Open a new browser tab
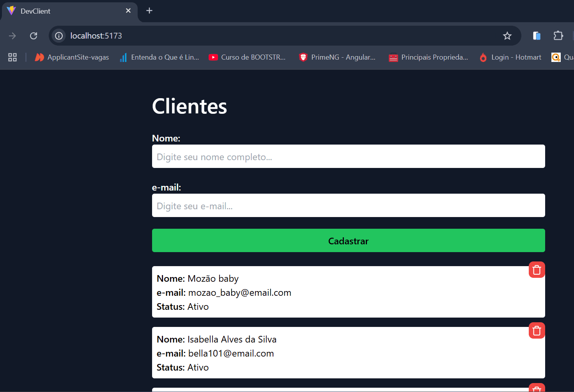The height and width of the screenshot is (392, 574). 149,11
